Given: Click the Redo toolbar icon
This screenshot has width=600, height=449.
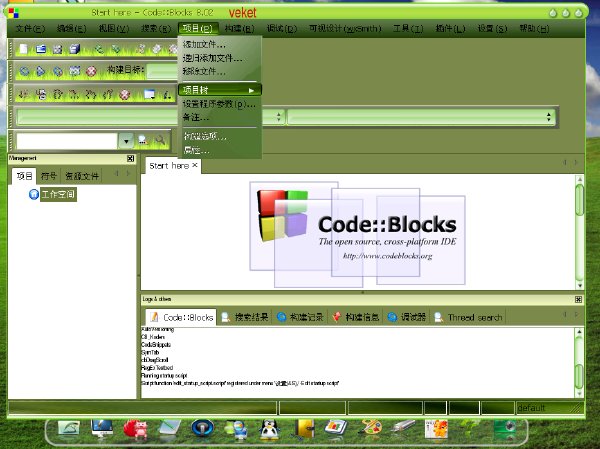Looking at the screenshot, I should [x=116, y=49].
